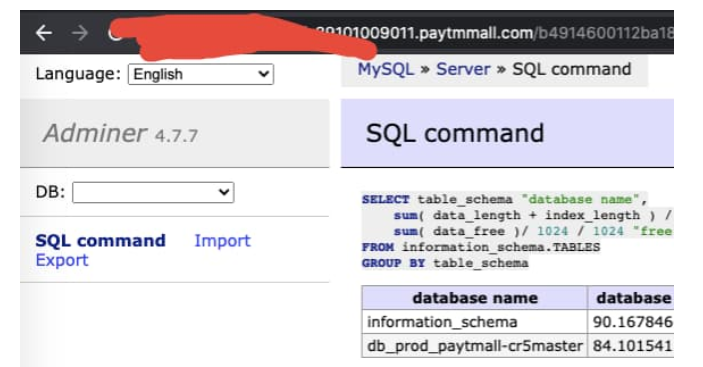Screen dimensions: 703x367
Task: Click the Server breadcrumb link
Action: [x=463, y=69]
